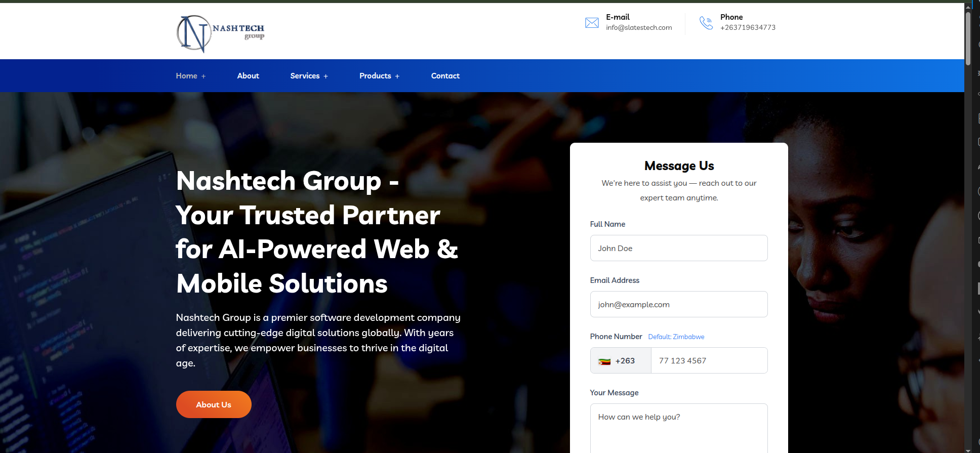Click the +263719634773 phone number
This screenshot has width=980, height=453.
(x=748, y=28)
